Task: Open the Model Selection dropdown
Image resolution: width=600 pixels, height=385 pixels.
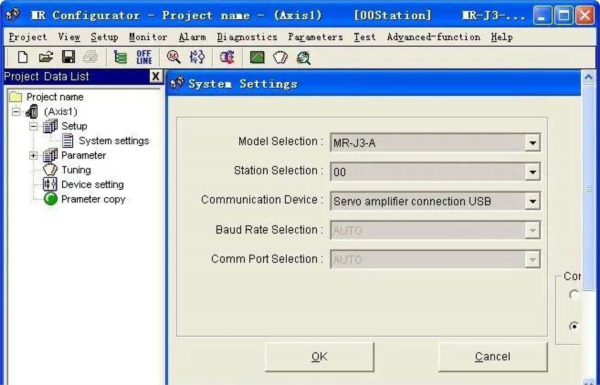Action: coord(532,143)
